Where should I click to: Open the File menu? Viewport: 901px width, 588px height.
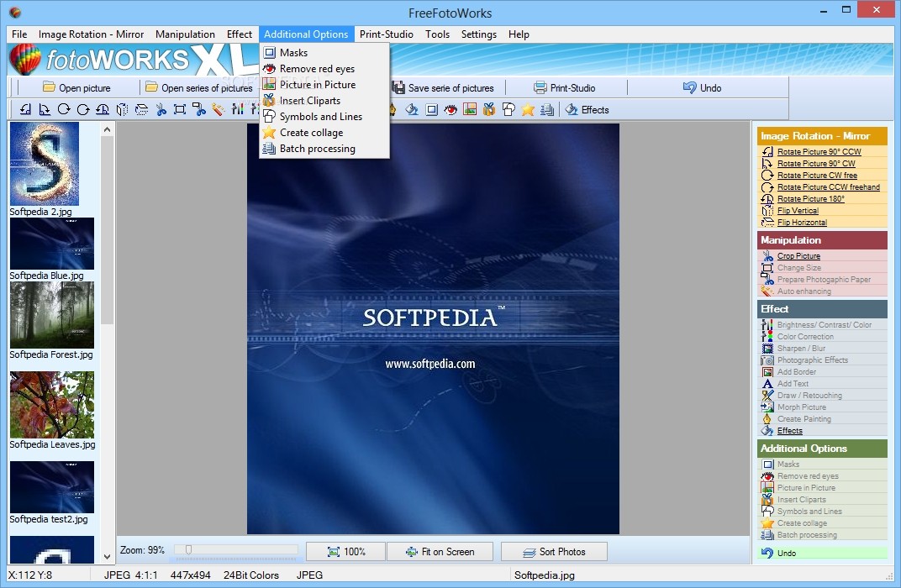[x=19, y=34]
